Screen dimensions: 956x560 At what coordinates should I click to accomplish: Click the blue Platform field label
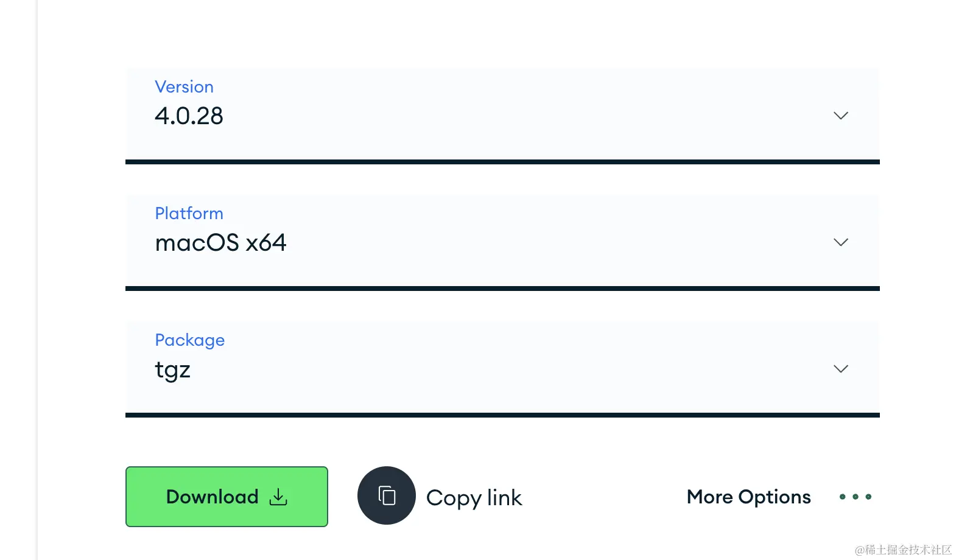[189, 214]
